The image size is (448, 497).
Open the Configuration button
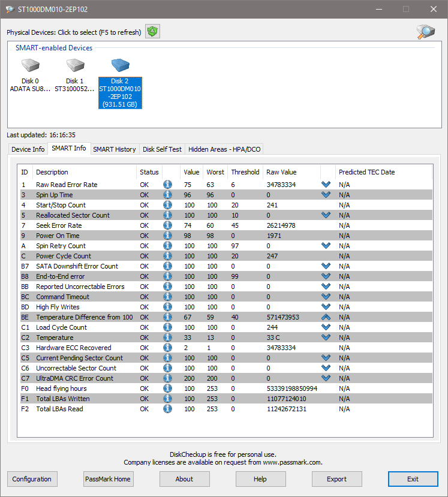(32, 479)
